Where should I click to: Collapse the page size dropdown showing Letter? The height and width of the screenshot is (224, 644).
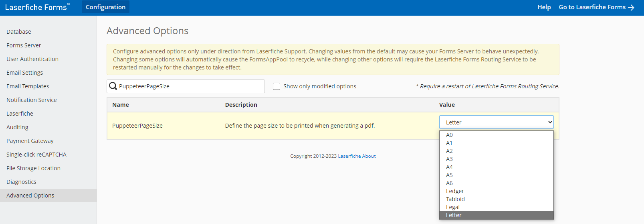coord(496,122)
